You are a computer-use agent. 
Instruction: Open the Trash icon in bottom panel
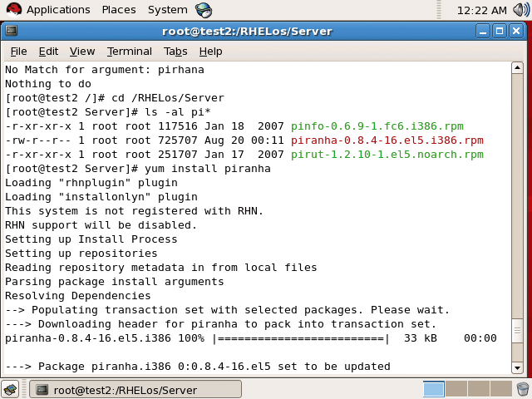(x=522, y=389)
